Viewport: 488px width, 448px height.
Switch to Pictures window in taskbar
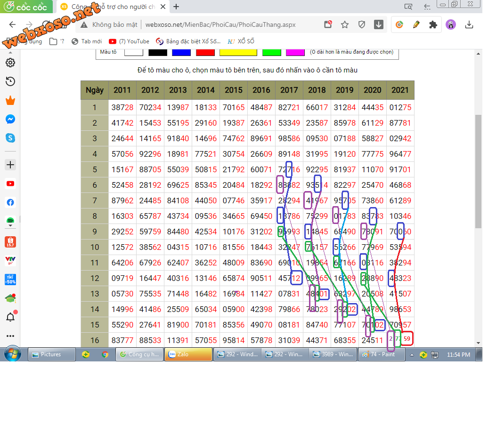tap(52, 354)
